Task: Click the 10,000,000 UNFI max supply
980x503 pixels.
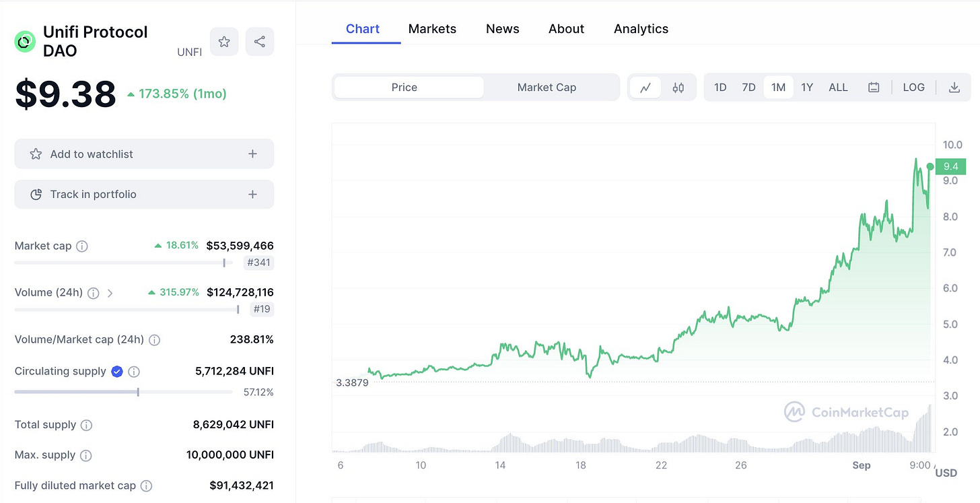Action: coord(230,455)
